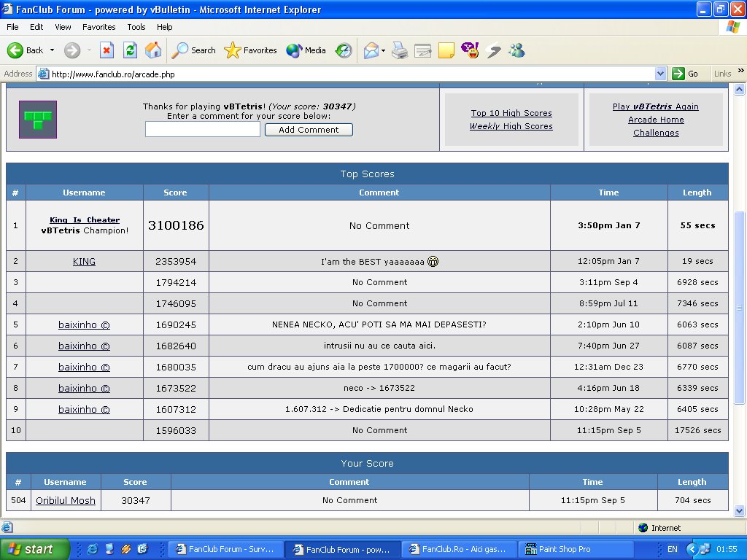Click the score 1596033 cell
Screen dimensions: 747x560
coord(176,430)
